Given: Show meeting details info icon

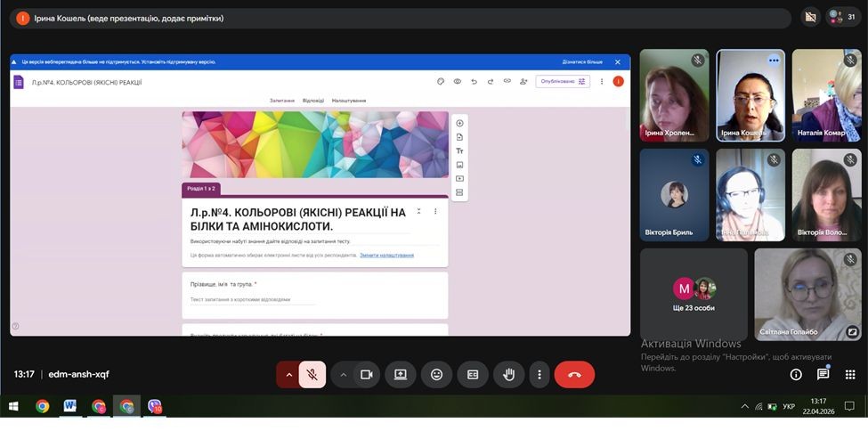Looking at the screenshot, I should click(796, 375).
